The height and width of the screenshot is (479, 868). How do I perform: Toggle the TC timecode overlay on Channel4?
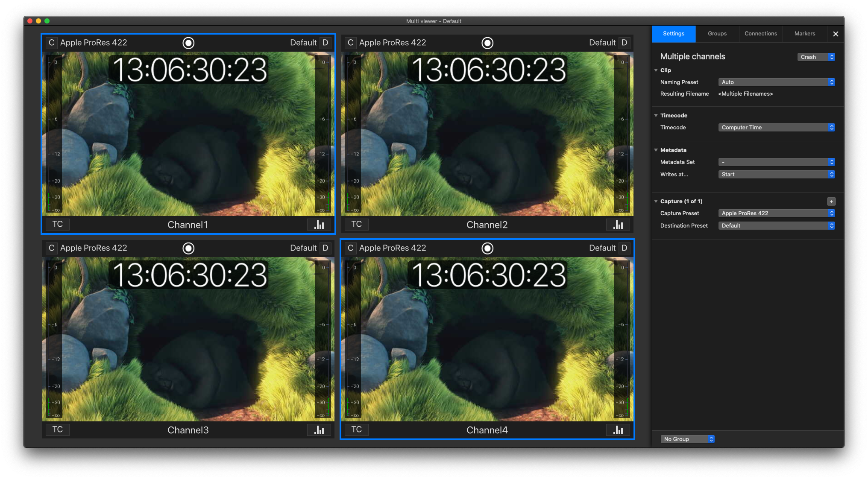pyautogui.click(x=357, y=430)
